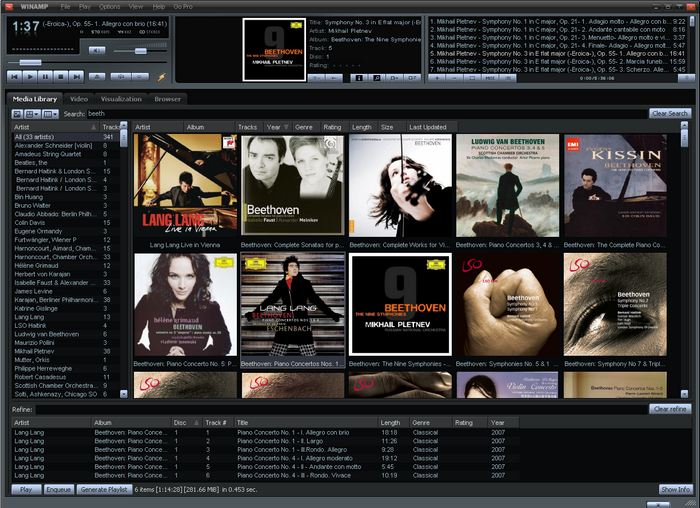Image resolution: width=700 pixels, height=508 pixels.
Task: Click the Generate Playlist button
Action: tap(104, 490)
